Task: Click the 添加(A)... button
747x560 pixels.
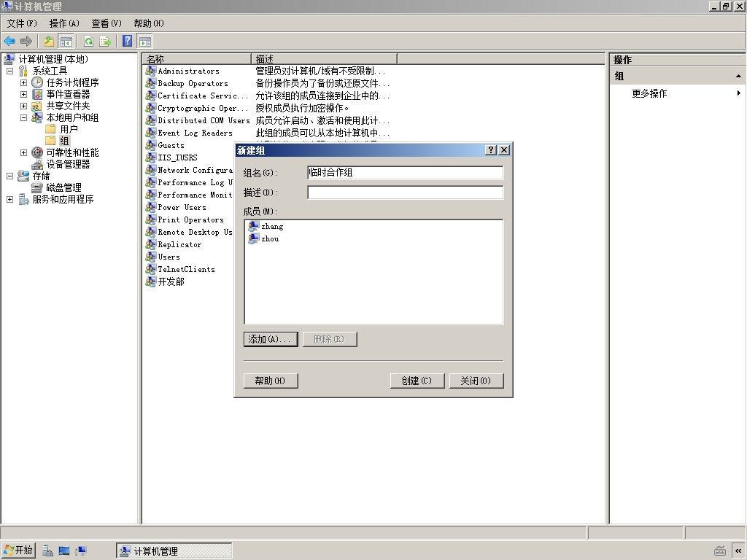Action: pos(271,340)
